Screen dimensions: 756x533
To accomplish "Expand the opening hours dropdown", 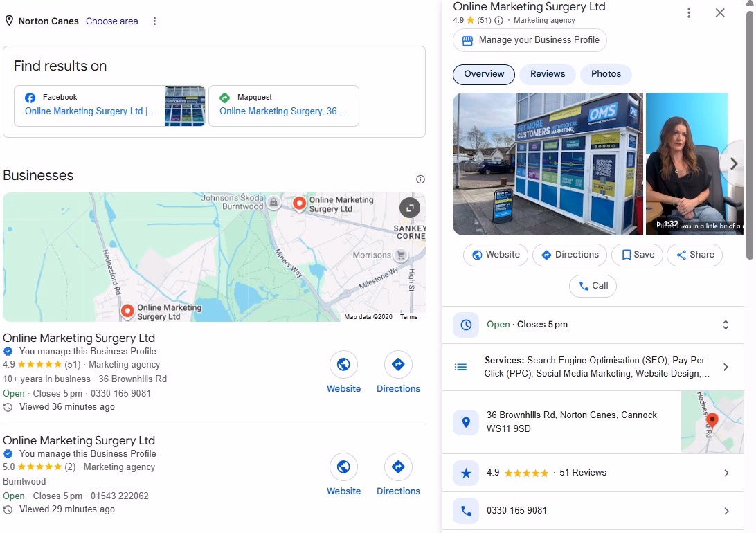I will [x=726, y=325].
